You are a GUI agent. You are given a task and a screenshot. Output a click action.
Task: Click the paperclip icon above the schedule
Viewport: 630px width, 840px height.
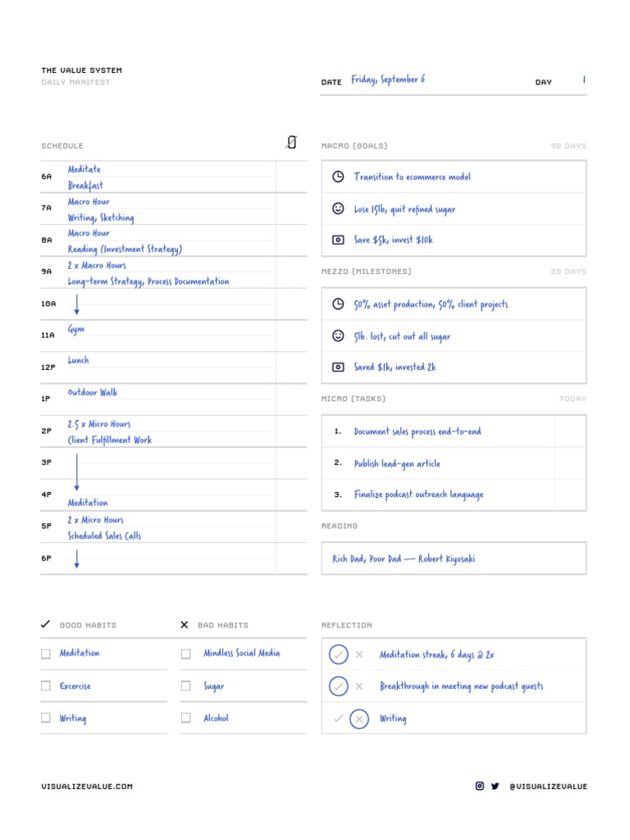[x=291, y=143]
